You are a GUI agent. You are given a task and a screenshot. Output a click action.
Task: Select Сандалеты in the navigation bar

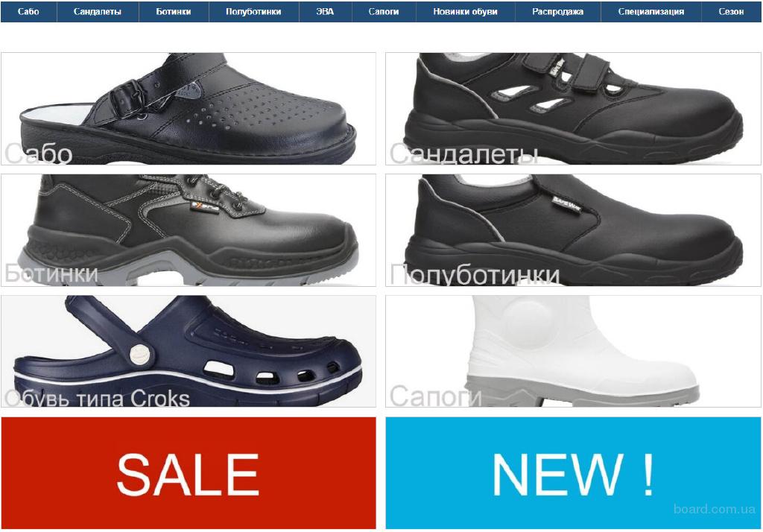[98, 12]
